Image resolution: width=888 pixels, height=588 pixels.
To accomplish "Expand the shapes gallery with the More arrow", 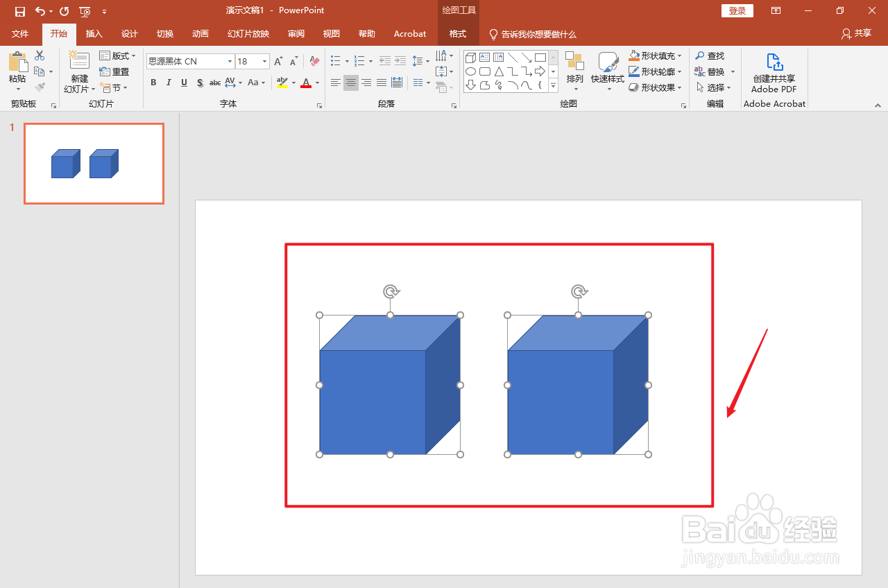I will [x=553, y=85].
